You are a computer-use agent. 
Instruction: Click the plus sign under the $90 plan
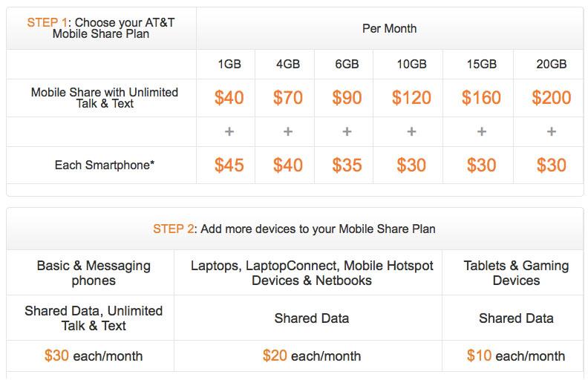347,131
